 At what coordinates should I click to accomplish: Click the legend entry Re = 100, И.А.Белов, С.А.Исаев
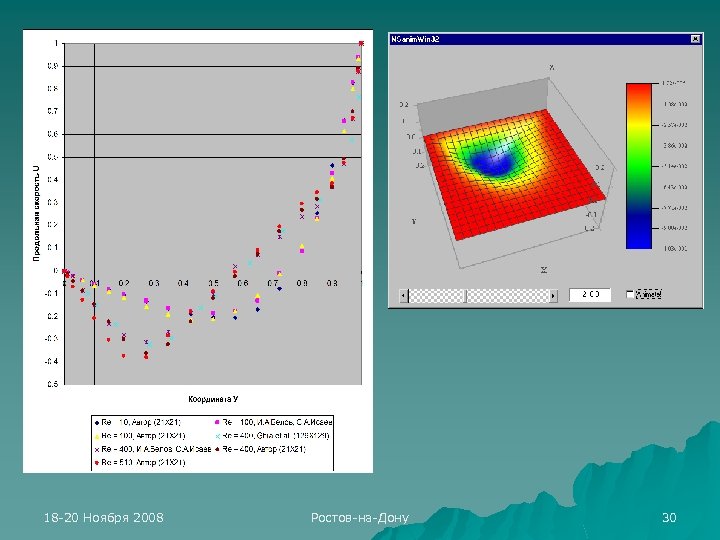(273, 422)
